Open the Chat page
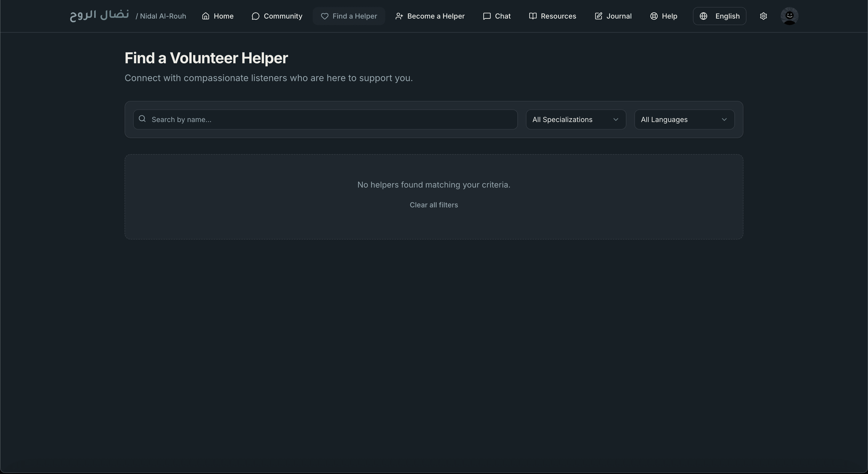The width and height of the screenshot is (868, 474). coord(497,16)
